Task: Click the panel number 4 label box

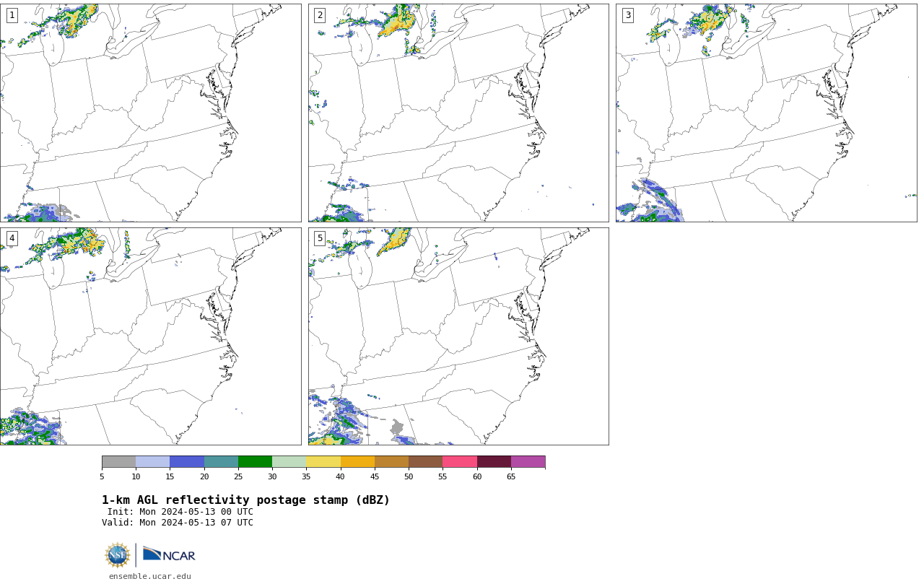Action: (x=12, y=238)
